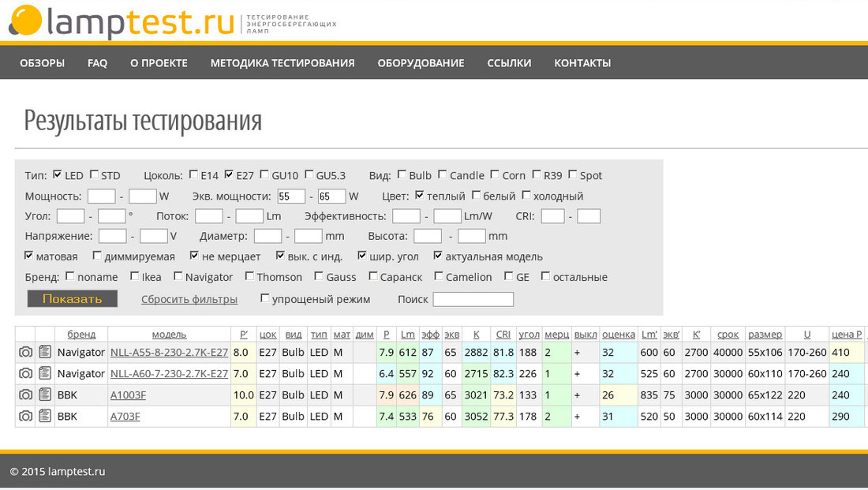The width and height of the screenshot is (868, 490).
Task: Open the ОБЗОРЫ menu item
Action: 42,63
